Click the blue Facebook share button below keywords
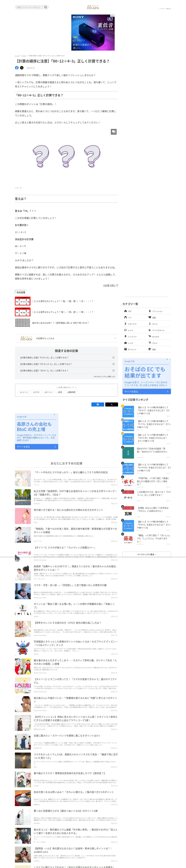The width and height of the screenshot is (186, 868). pos(98,404)
